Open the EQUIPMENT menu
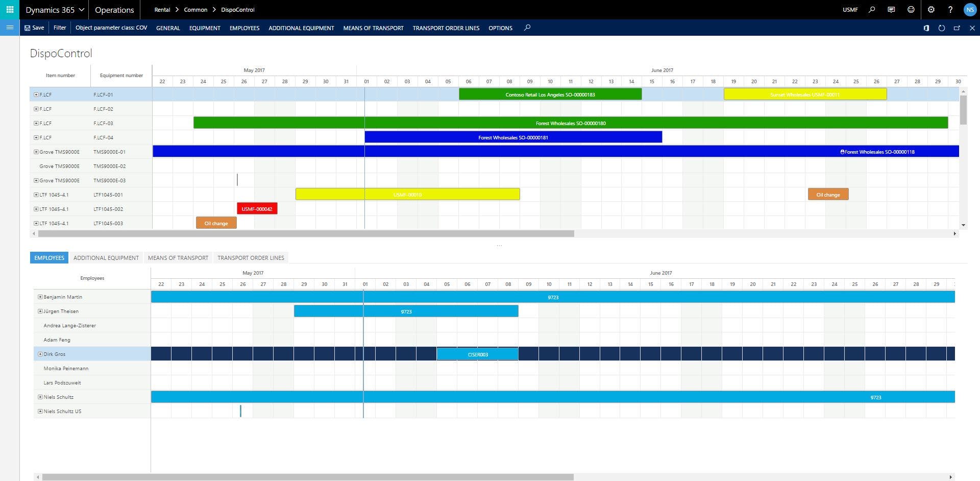 point(205,28)
